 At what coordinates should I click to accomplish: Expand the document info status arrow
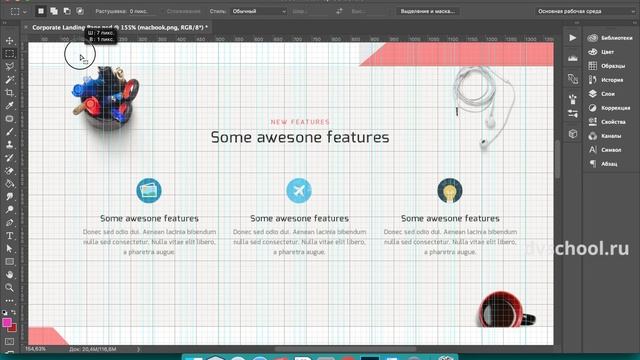pyautogui.click(x=138, y=349)
